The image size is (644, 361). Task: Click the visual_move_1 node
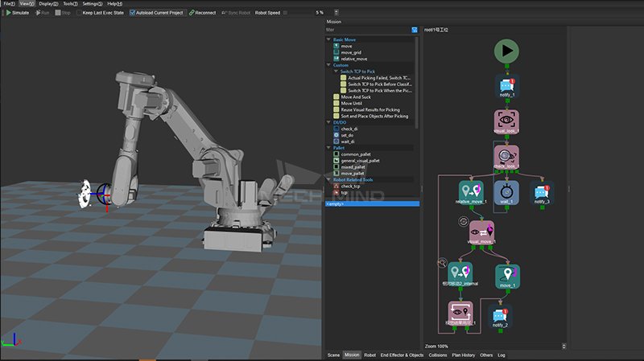(x=481, y=232)
